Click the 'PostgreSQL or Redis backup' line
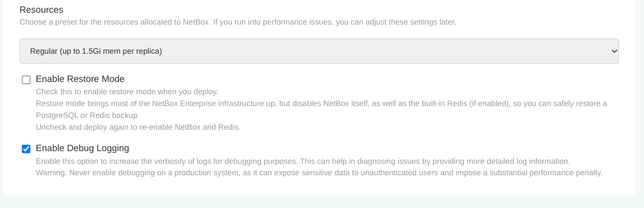 click(x=87, y=115)
